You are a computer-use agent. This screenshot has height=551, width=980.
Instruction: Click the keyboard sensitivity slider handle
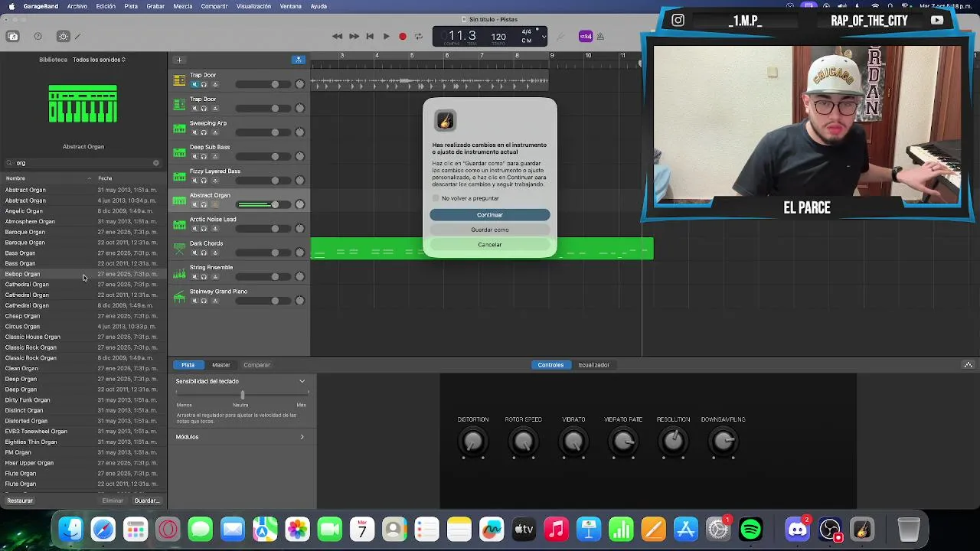243,394
